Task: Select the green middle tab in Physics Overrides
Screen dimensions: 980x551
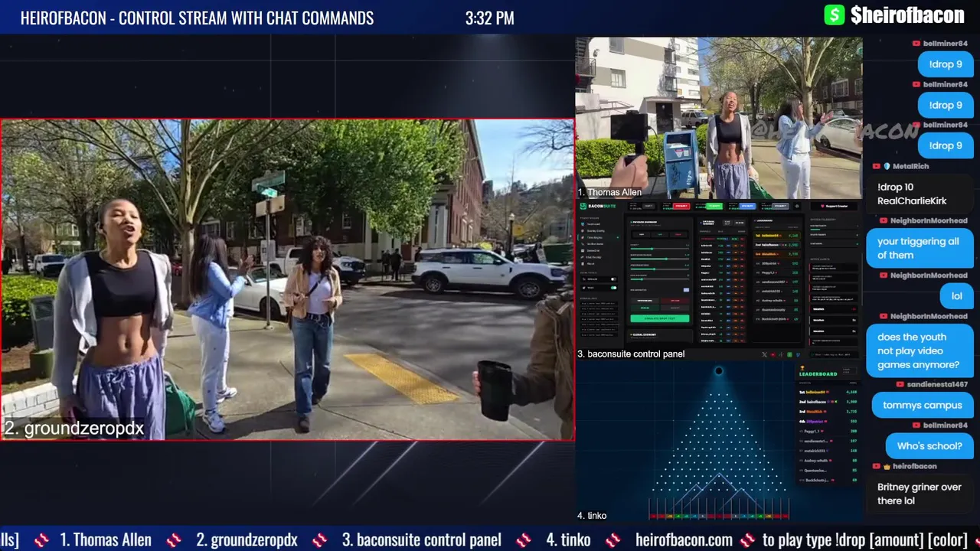Action: tap(660, 234)
